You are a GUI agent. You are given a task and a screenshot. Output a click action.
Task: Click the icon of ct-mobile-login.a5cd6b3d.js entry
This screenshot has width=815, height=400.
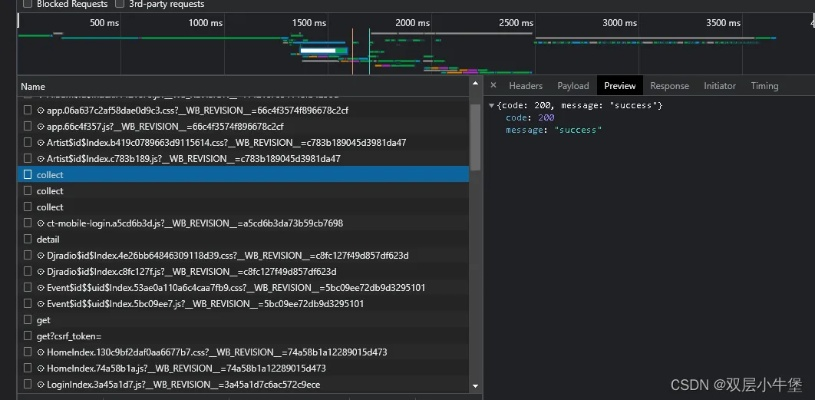28,223
